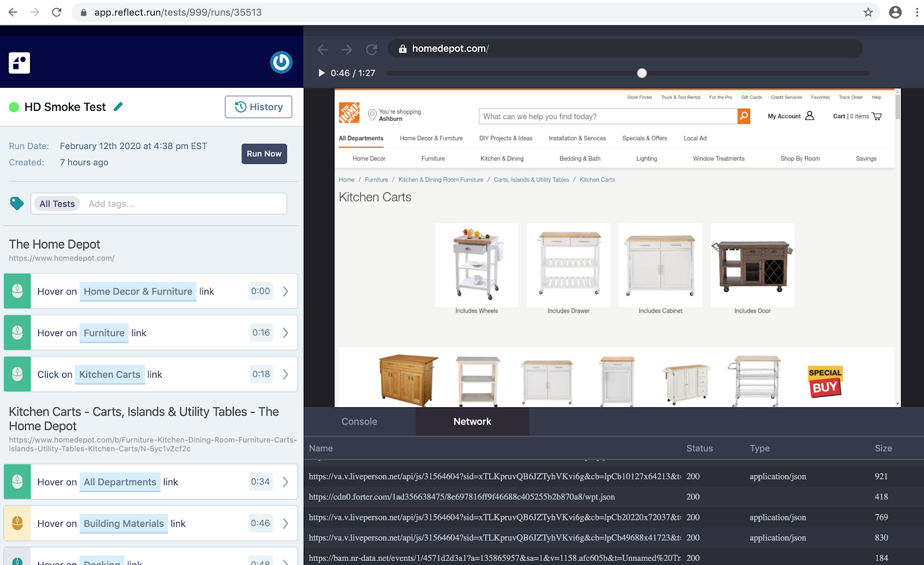Play the test run recording
924x565 pixels.
coord(322,73)
